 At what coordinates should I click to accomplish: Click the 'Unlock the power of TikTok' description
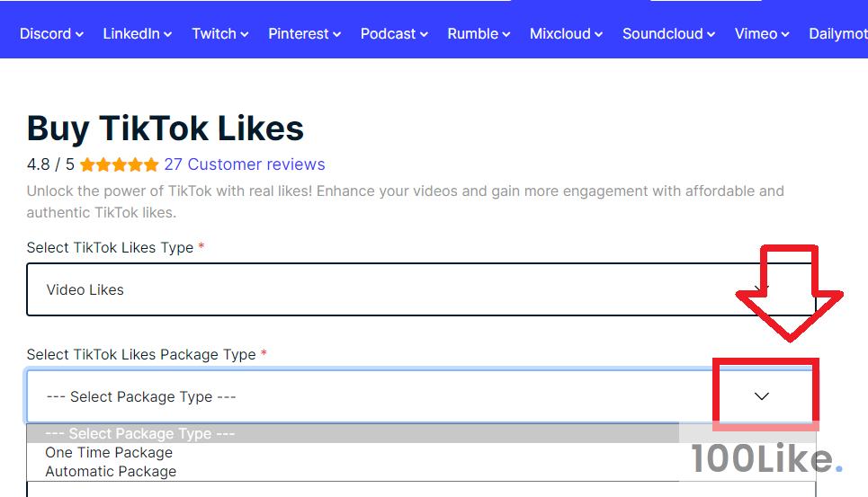405,202
